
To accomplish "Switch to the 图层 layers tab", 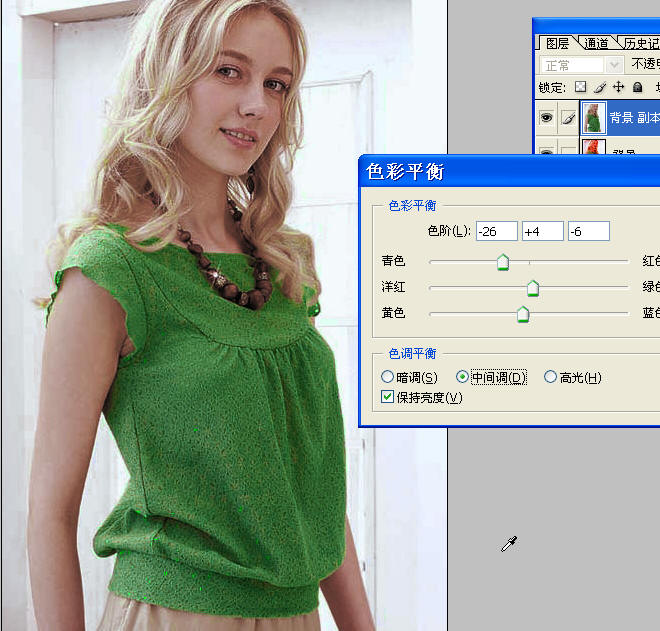I will pyautogui.click(x=557, y=43).
